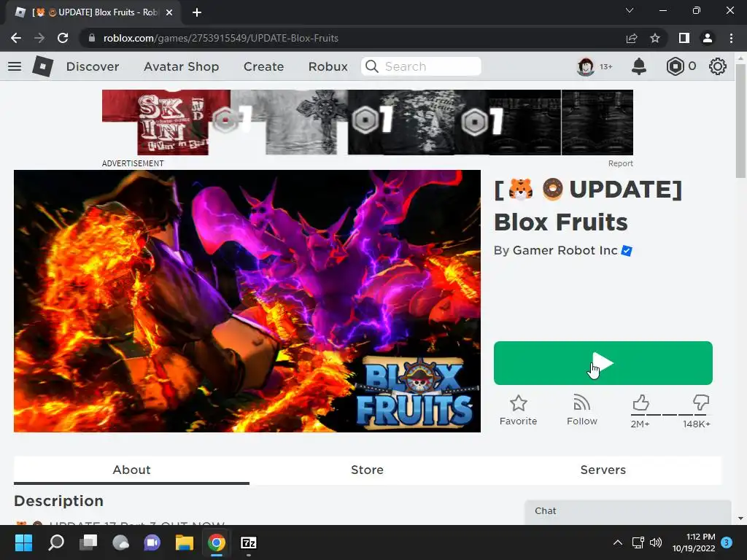
Task: Open the Robux balance icon
Action: tap(675, 66)
